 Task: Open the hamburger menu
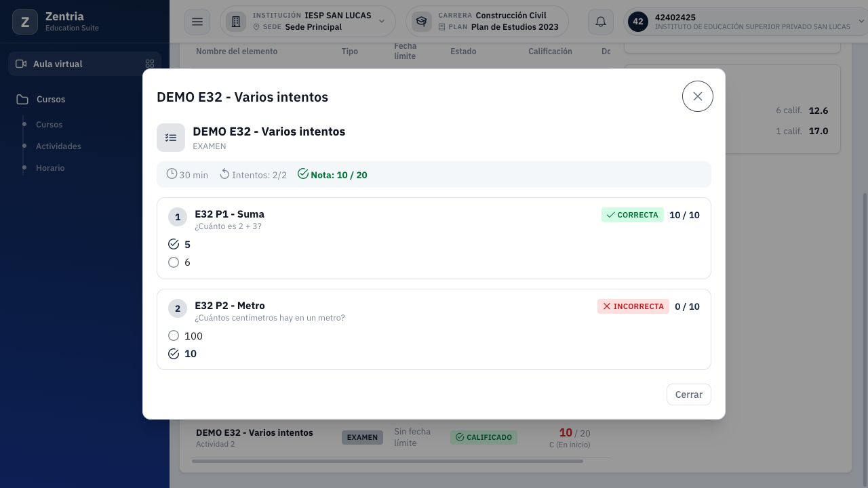pos(197,22)
